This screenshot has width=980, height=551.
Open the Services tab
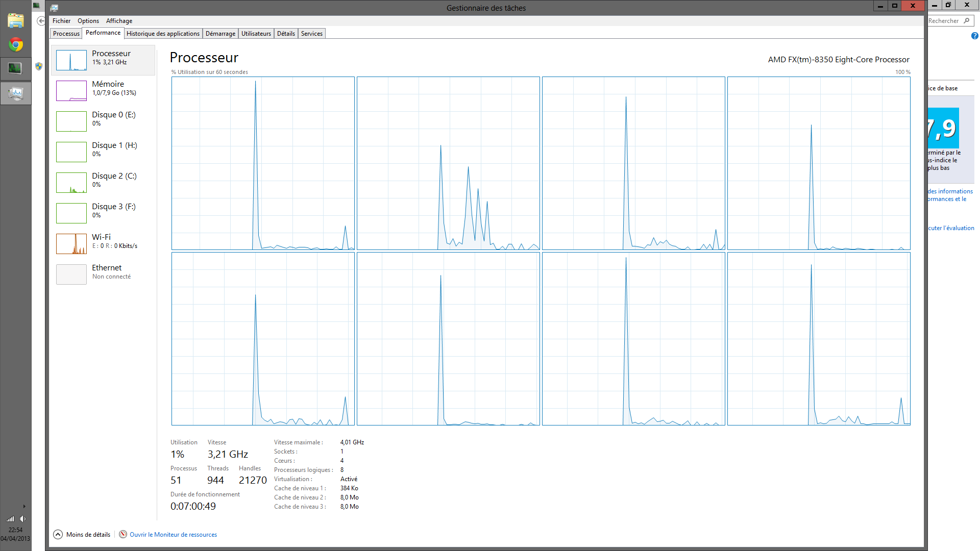[311, 34]
